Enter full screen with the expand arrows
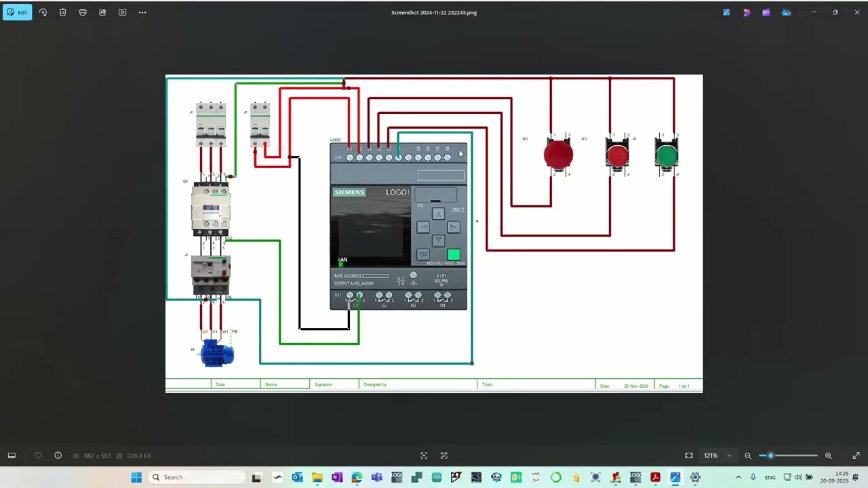This screenshot has height=488, width=868. click(856, 455)
